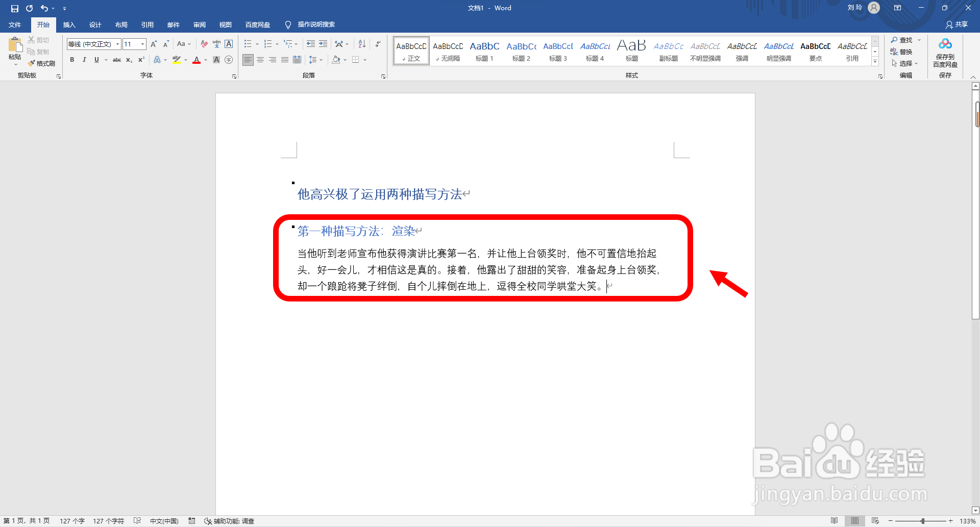The image size is (980, 527).
Task: Switch to Web Layout view in status bar
Action: 875,521
